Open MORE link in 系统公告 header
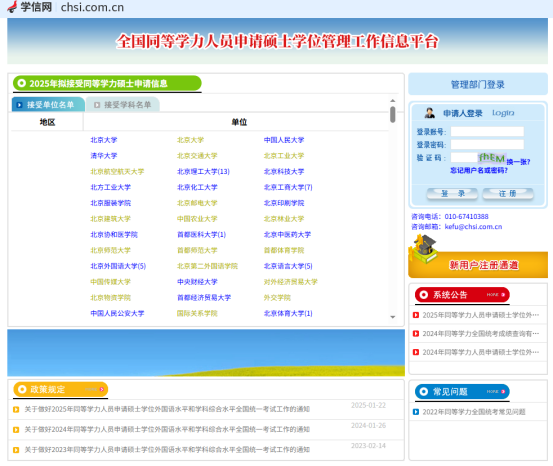Screen dimensions: 553x466 pyautogui.click(x=496, y=295)
